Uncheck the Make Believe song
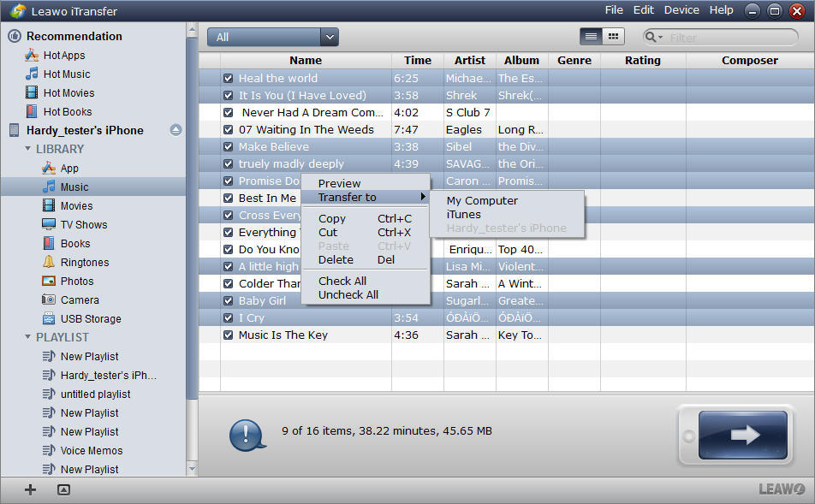 [229, 147]
